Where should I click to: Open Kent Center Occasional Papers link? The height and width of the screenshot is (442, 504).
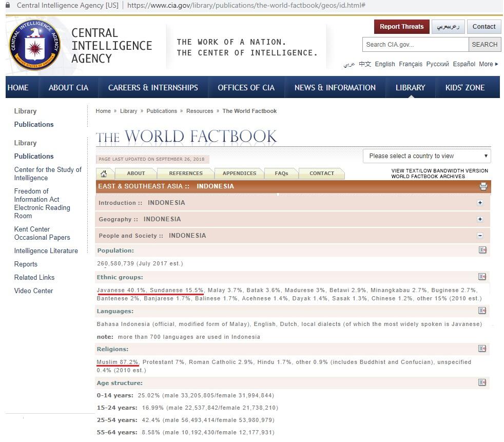[42, 233]
